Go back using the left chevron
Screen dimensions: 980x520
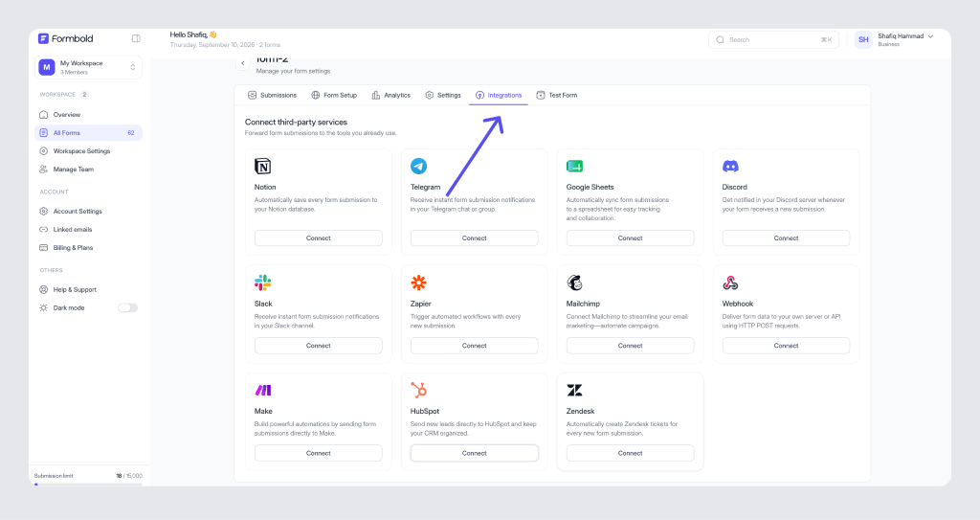243,62
